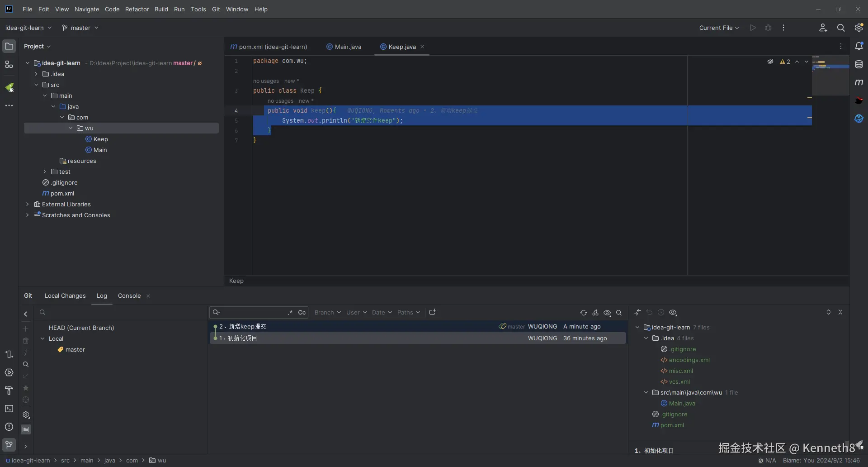The width and height of the screenshot is (868, 467).
Task: Open the Build tool window hammer
Action: (9, 391)
